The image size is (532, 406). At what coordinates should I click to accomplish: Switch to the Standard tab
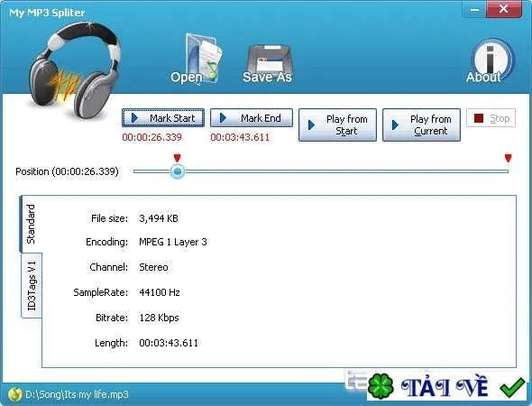31,224
